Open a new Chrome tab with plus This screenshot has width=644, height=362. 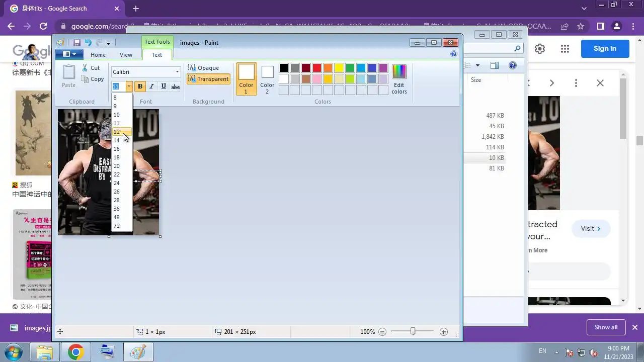[x=136, y=9]
